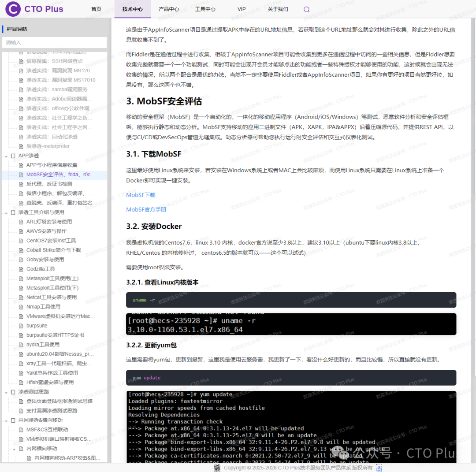Open the MobSF官方手册 link
The width and height of the screenshot is (476, 472).
coord(146,209)
